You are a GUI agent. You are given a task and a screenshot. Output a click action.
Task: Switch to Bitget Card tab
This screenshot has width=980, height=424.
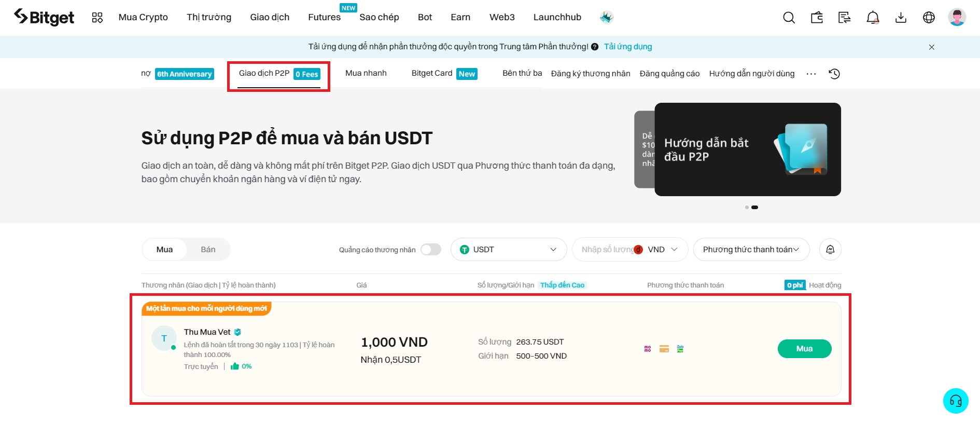[x=444, y=74]
